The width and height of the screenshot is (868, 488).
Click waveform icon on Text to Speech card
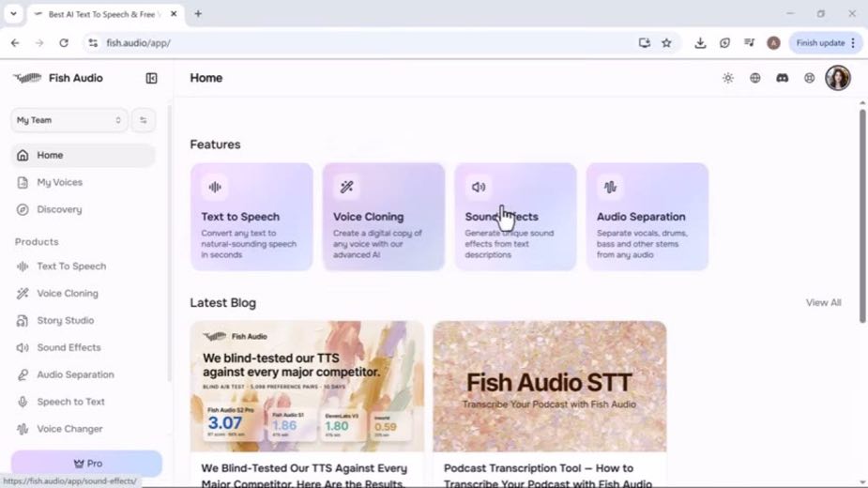pos(215,188)
